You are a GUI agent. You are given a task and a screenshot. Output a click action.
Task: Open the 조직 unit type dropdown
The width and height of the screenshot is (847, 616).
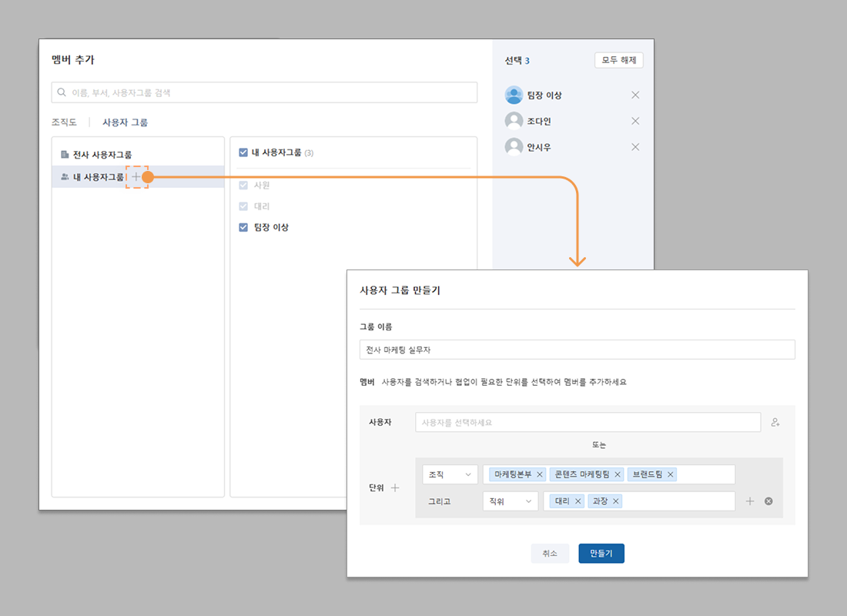tap(450, 474)
